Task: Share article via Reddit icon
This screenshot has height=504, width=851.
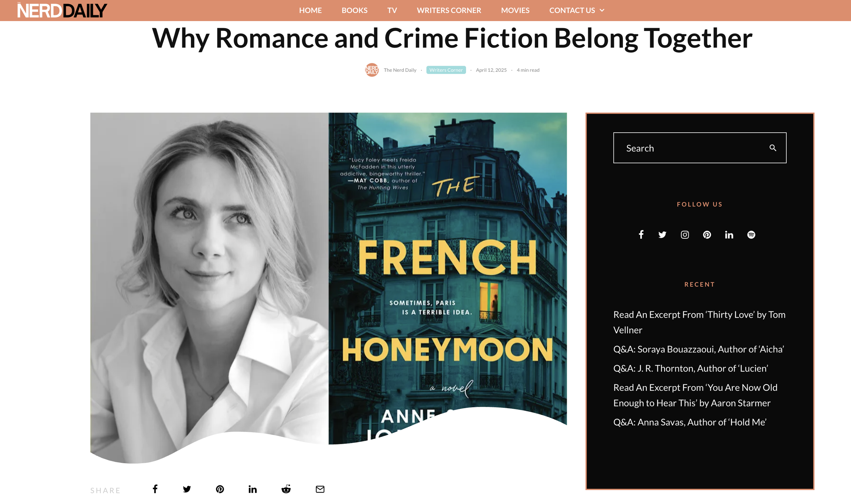Action: point(286,489)
